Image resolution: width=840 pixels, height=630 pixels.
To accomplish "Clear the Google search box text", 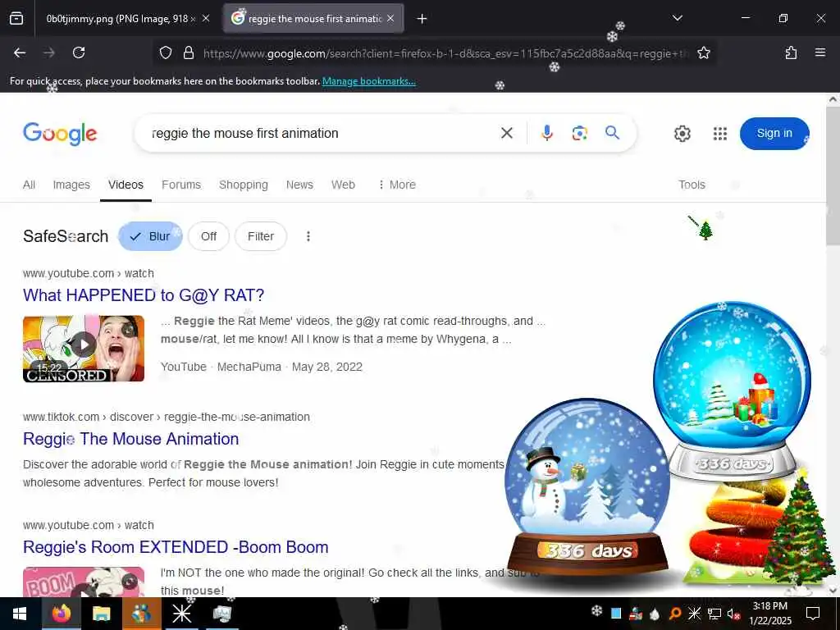I will click(506, 133).
